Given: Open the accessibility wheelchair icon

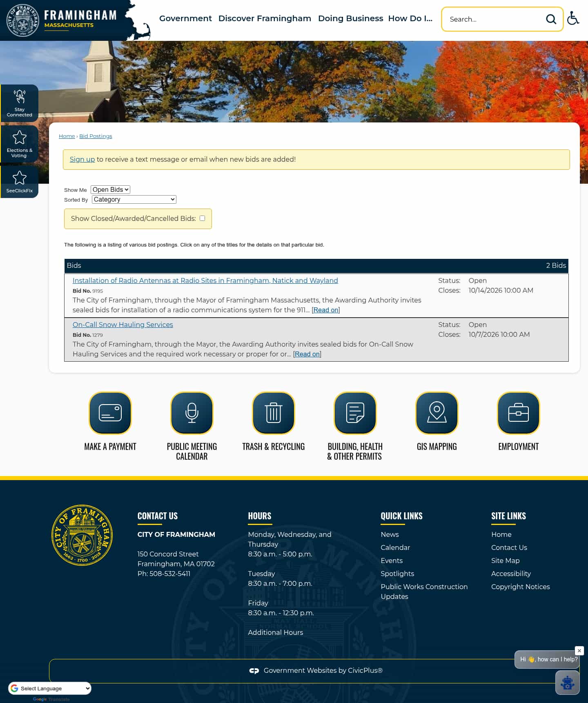Looking at the screenshot, I should [x=573, y=18].
